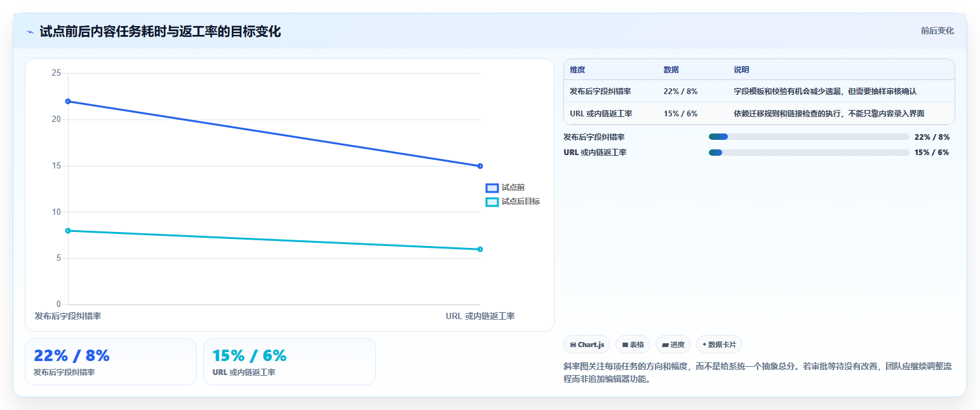Viewport: 980px width, 410px height.
Task: Click the 22% / 8% data card
Action: coord(111,362)
